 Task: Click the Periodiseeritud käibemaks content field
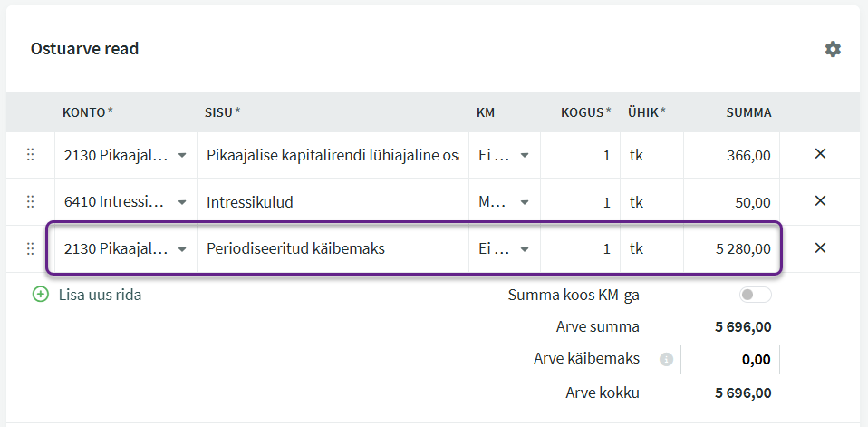[x=333, y=248]
